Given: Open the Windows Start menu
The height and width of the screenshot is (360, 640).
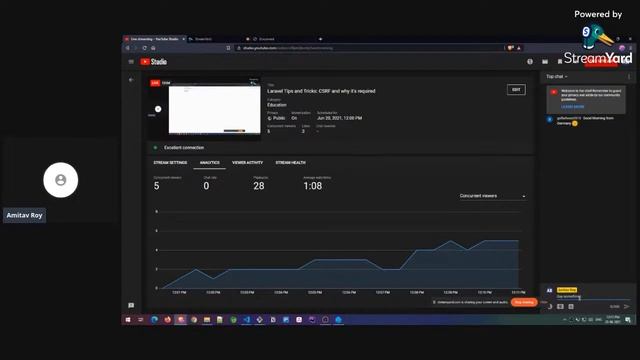Looking at the screenshot, I should [x=128, y=320].
